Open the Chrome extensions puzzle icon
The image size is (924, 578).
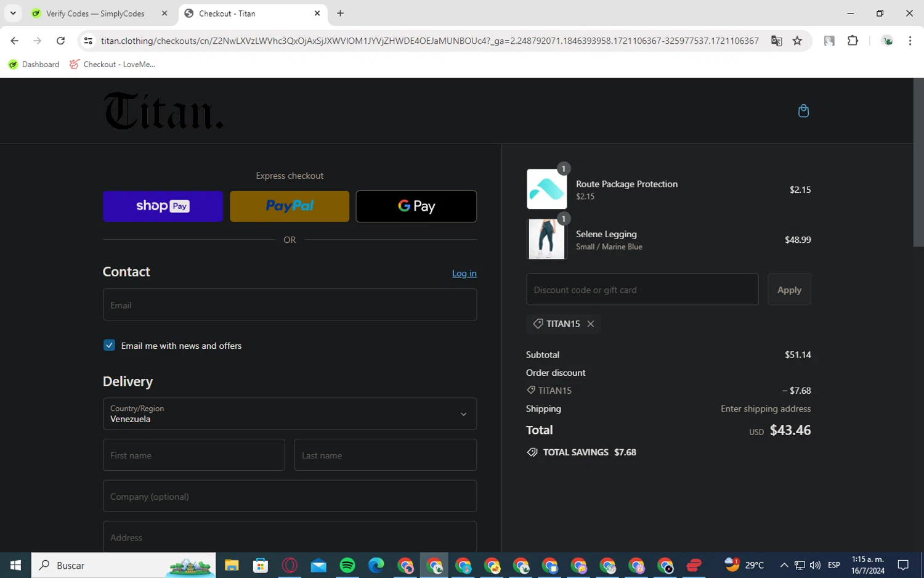tap(853, 41)
